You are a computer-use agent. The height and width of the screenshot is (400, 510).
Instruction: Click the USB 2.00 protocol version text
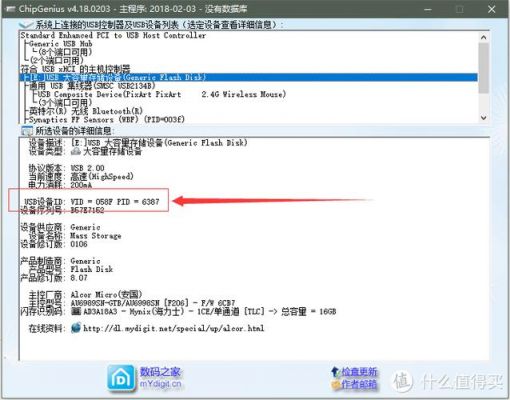[x=87, y=168]
